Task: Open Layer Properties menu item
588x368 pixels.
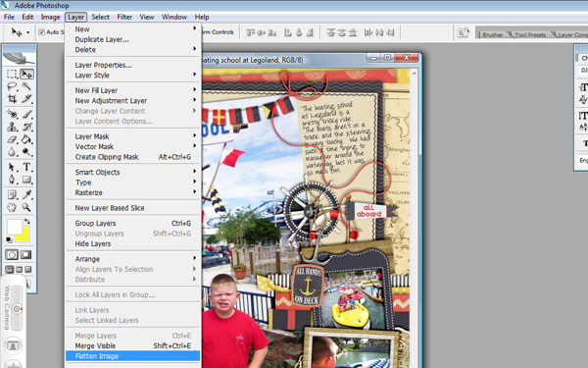Action: (x=132, y=65)
